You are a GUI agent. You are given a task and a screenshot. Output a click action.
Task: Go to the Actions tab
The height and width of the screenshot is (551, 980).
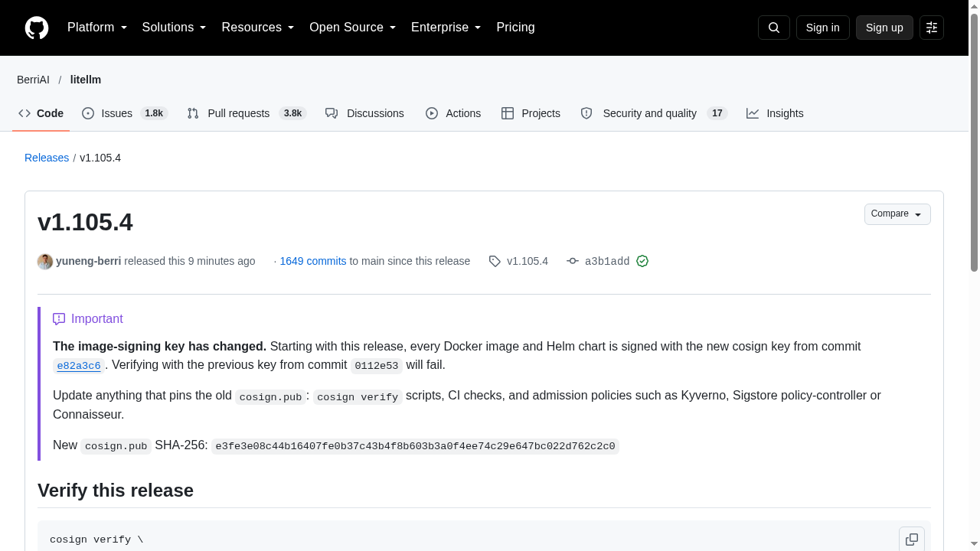coord(453,113)
